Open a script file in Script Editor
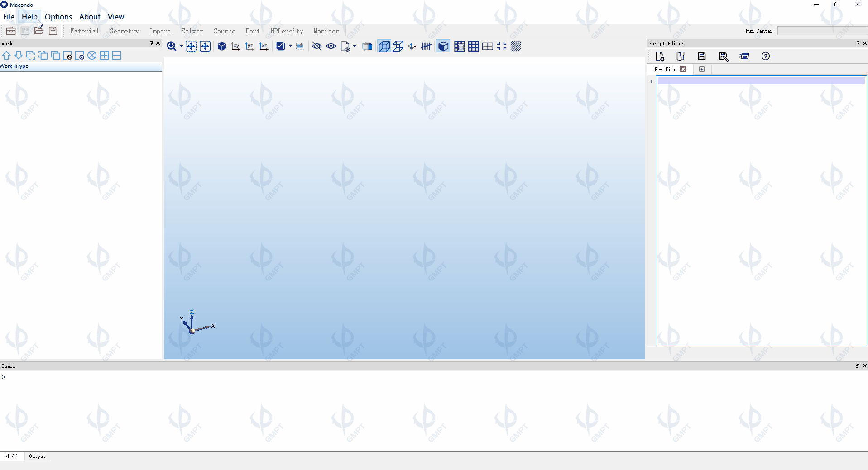This screenshot has height=470, width=868. point(681,56)
